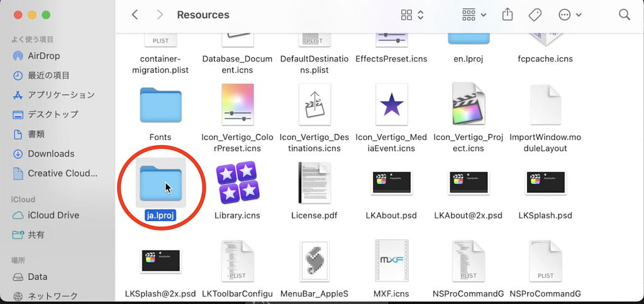Open the group-by dropdown in toolbar
The image size is (644, 304).
click(474, 15)
